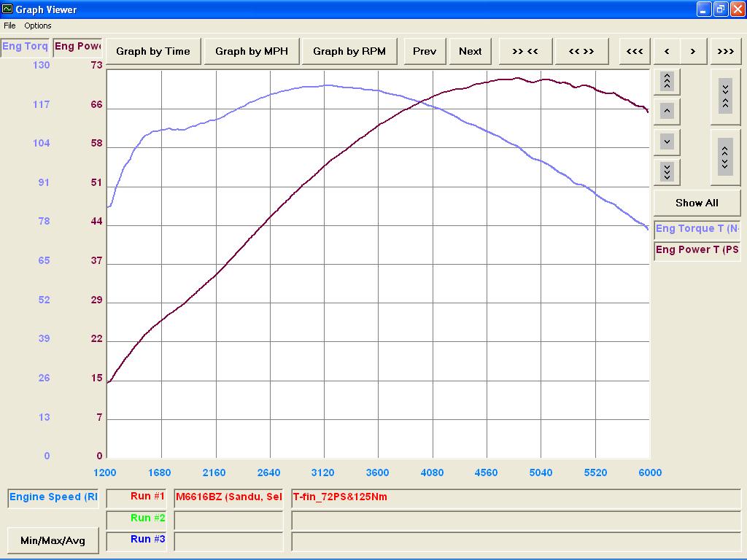The image size is (747, 560).
Task: Click the triple-up chevron scroll button
Action: (x=667, y=81)
